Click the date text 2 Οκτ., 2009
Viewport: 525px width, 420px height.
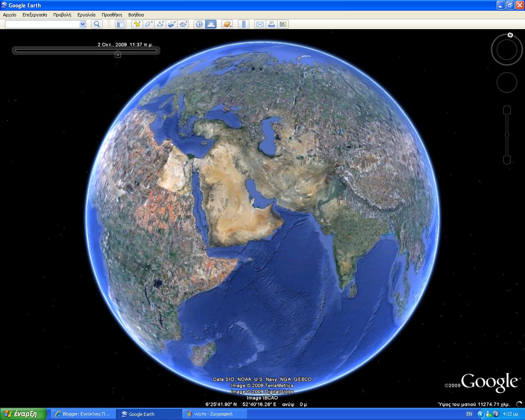[112, 44]
